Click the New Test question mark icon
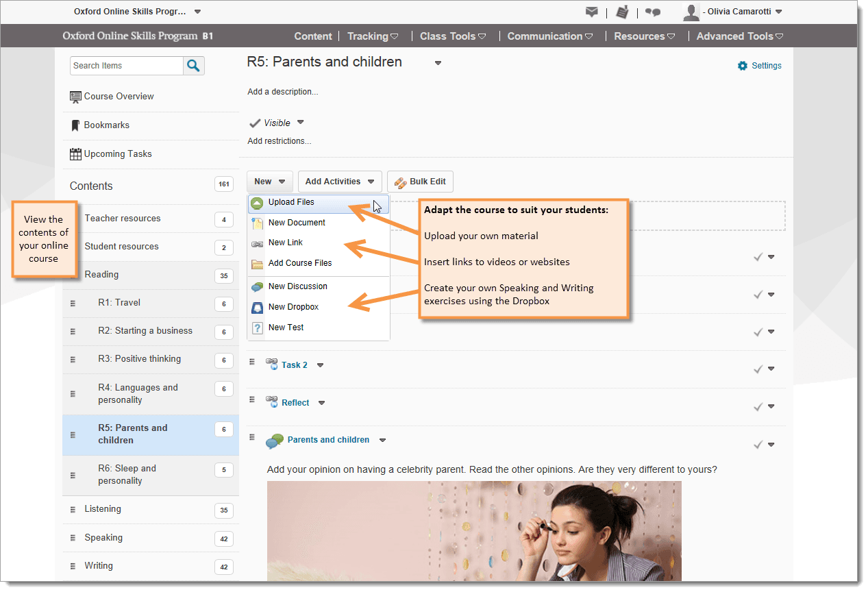Viewport: 868px width, 592px height. [257, 328]
